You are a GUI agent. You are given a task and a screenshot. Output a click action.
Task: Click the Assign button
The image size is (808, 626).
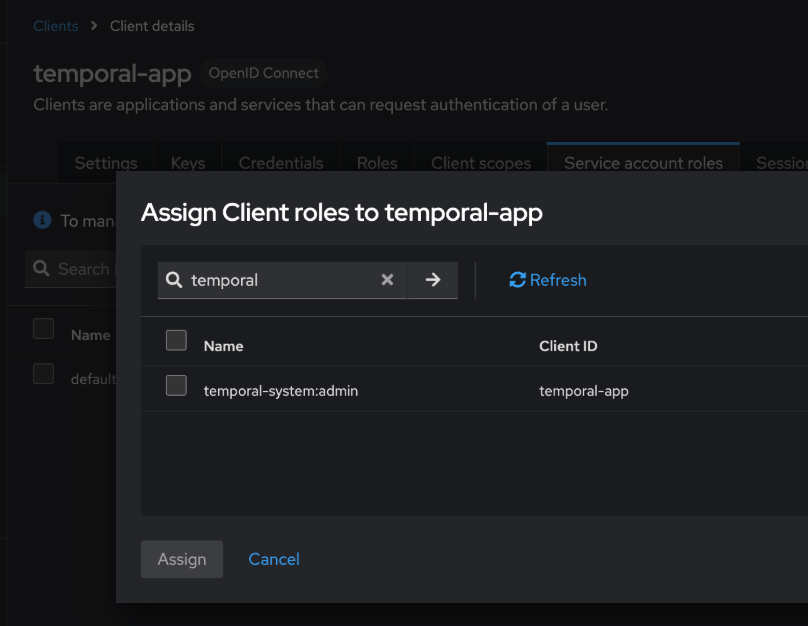(182, 559)
